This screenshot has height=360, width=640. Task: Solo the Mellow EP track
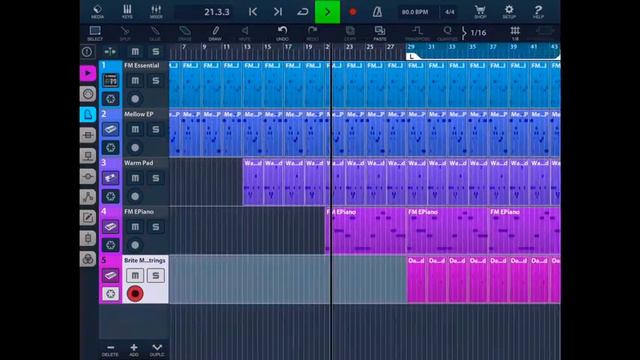[x=156, y=130]
